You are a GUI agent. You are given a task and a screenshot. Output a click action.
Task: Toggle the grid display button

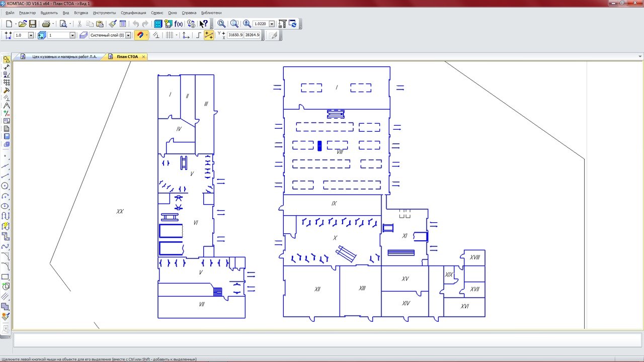pyautogui.click(x=170, y=35)
